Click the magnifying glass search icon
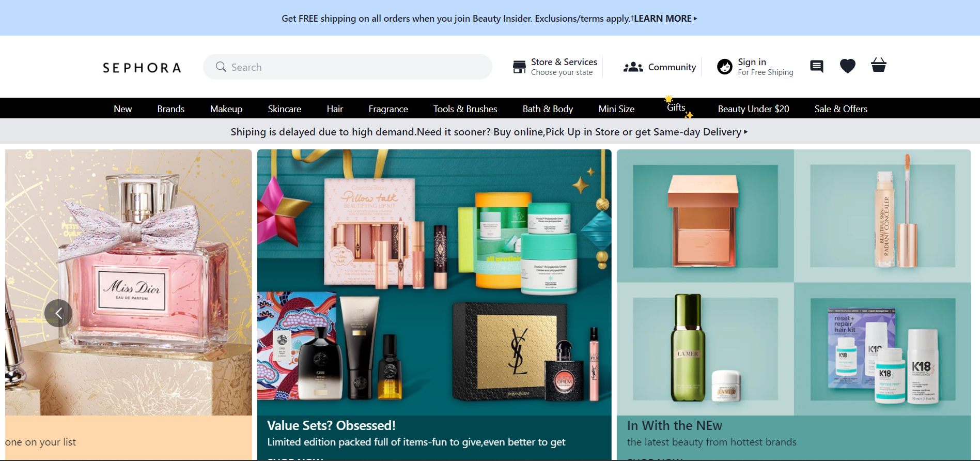This screenshot has height=461, width=980. click(x=221, y=67)
